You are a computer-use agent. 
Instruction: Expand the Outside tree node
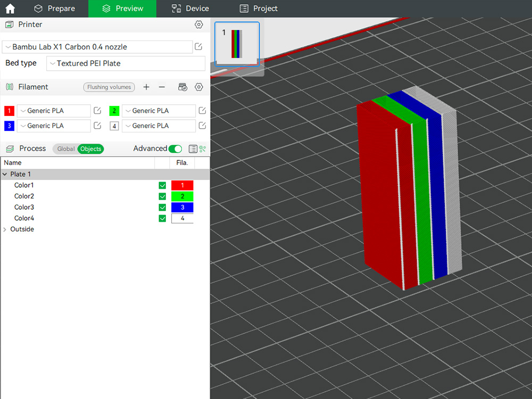pyautogui.click(x=5, y=229)
